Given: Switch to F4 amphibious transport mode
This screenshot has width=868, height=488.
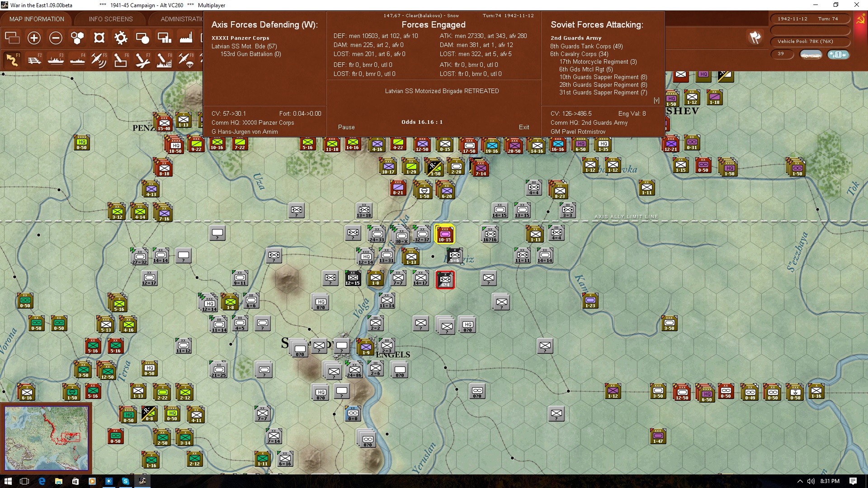Looking at the screenshot, I should coord(77,60).
